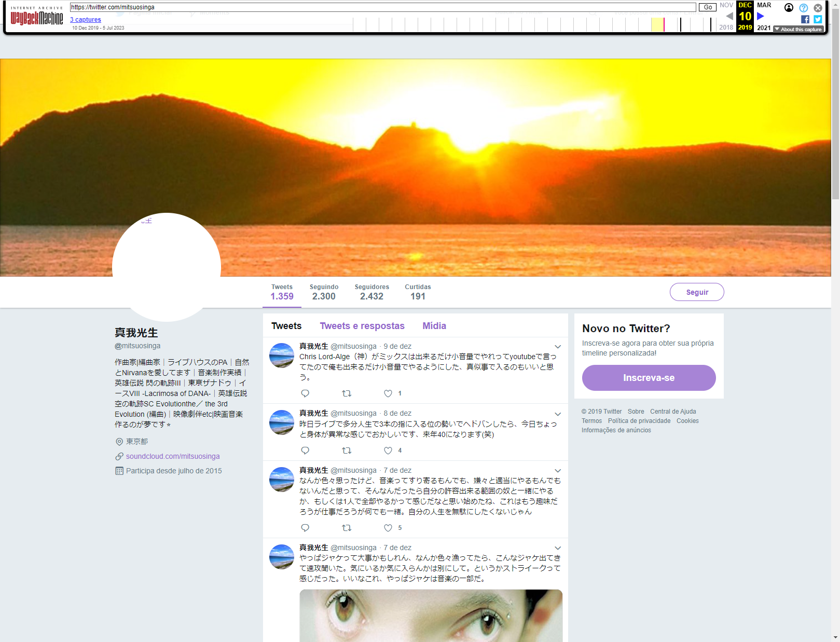Reply to first 7 de dez tweet

pyautogui.click(x=305, y=528)
